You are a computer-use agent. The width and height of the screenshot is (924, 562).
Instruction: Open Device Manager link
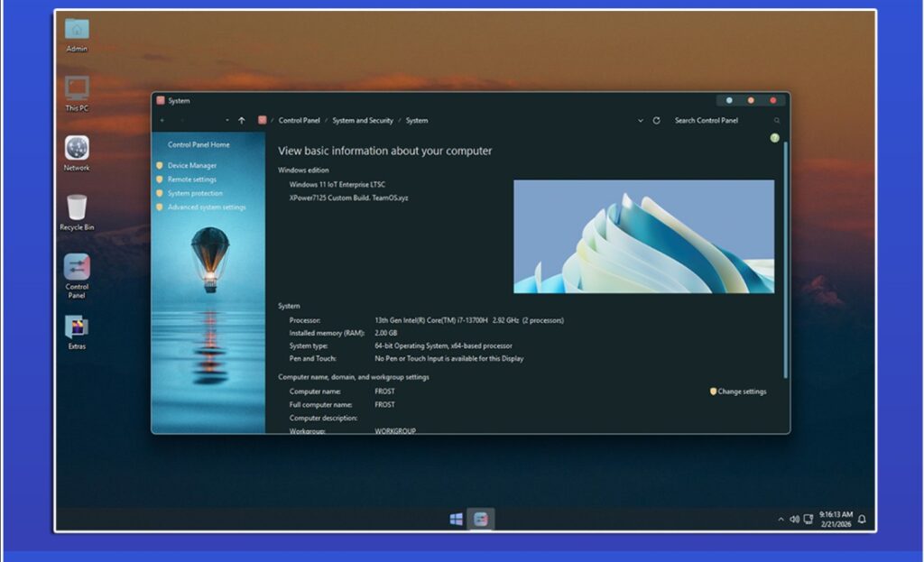click(x=191, y=166)
